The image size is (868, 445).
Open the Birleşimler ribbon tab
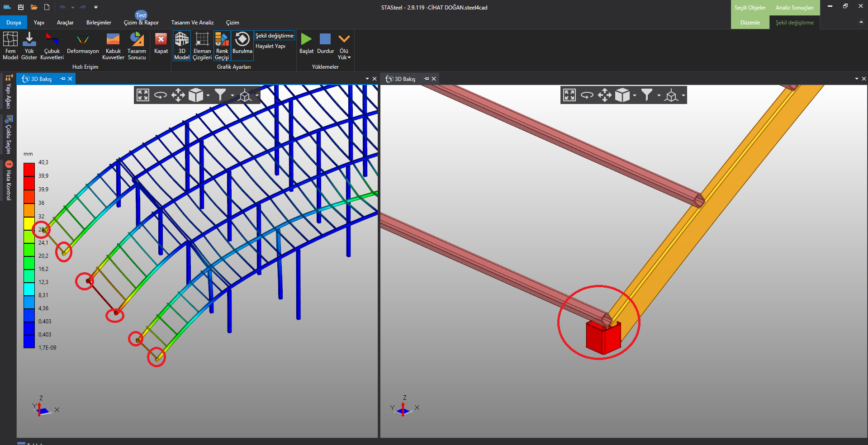click(99, 23)
